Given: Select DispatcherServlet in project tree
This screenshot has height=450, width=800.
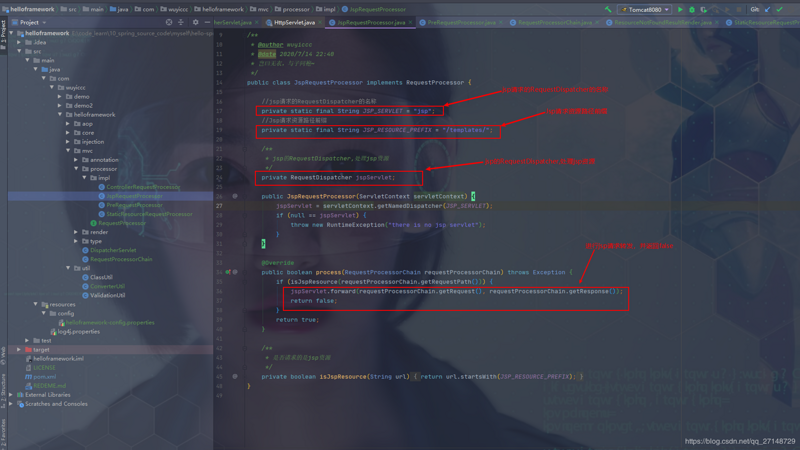Looking at the screenshot, I should (109, 250).
